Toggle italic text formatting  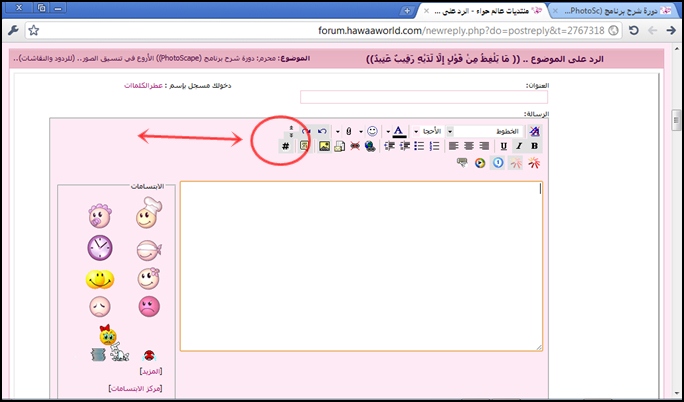518,146
